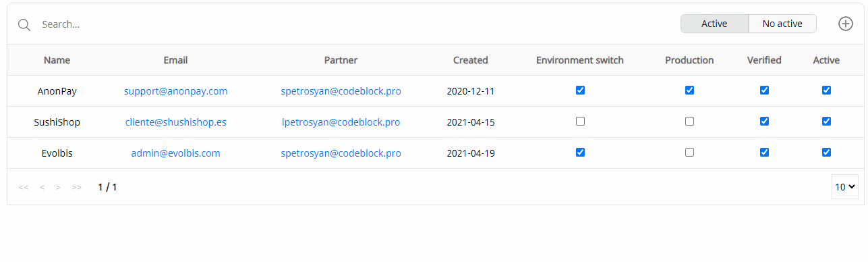Uncheck Evolbis Active checkbox

pos(826,153)
